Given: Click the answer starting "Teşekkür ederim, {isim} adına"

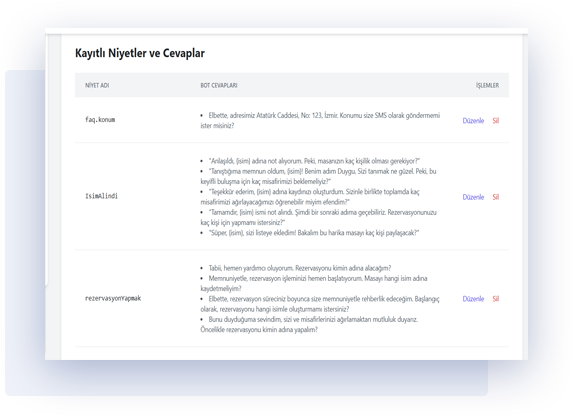Looking at the screenshot, I should coord(310,197).
